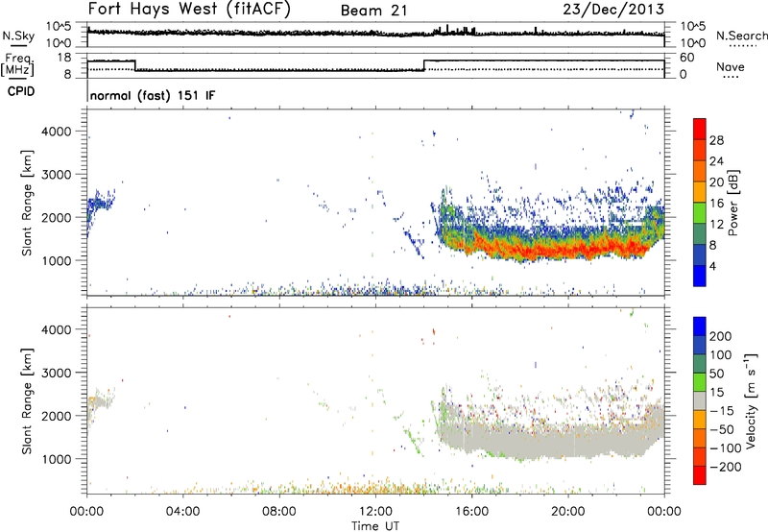
Task: Click the "04:00" time tick label
Action: click(x=182, y=512)
